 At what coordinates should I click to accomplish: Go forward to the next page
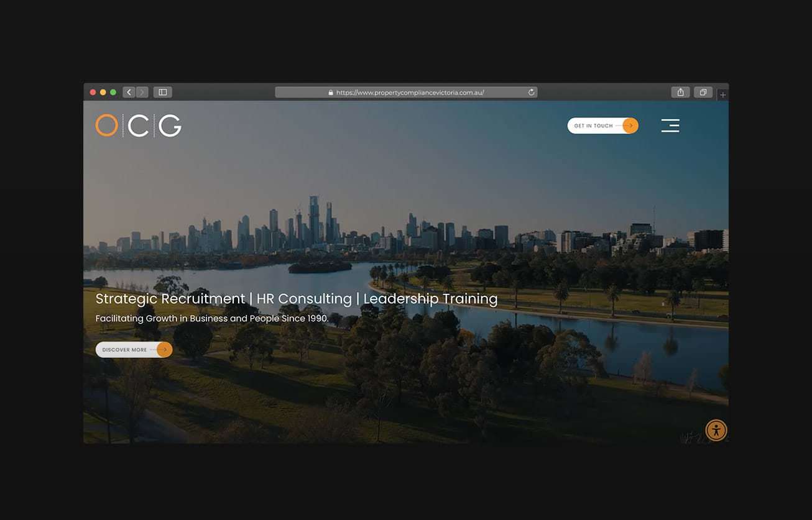(142, 92)
